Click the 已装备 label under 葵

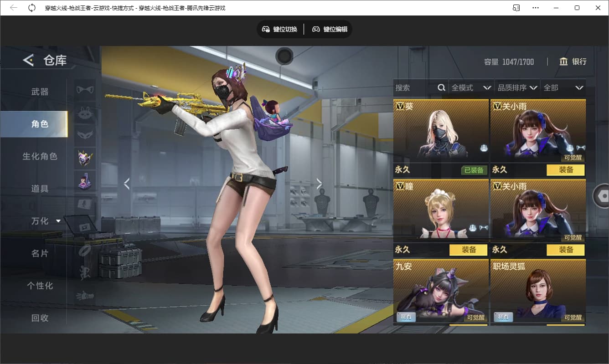474,170
